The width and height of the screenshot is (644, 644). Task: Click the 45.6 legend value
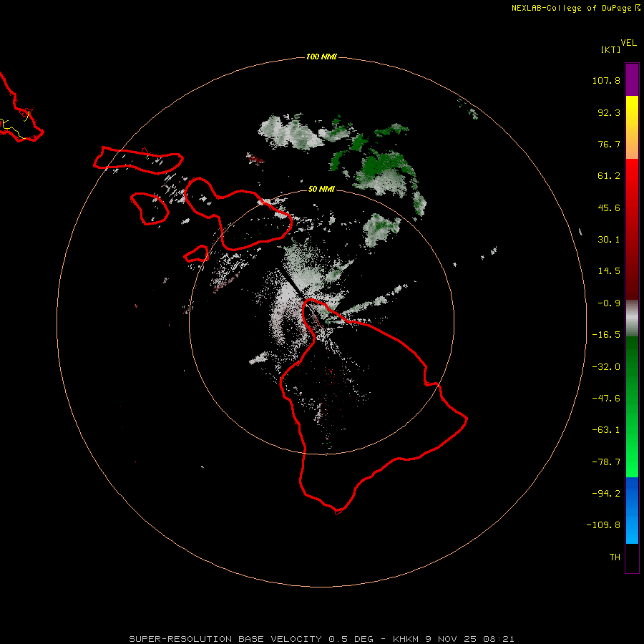tap(609, 208)
